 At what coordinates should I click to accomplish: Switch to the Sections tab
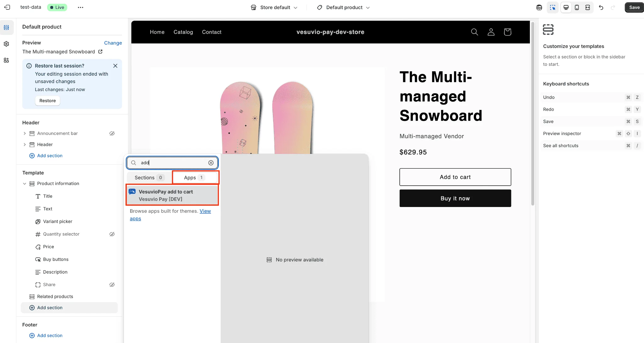click(149, 178)
